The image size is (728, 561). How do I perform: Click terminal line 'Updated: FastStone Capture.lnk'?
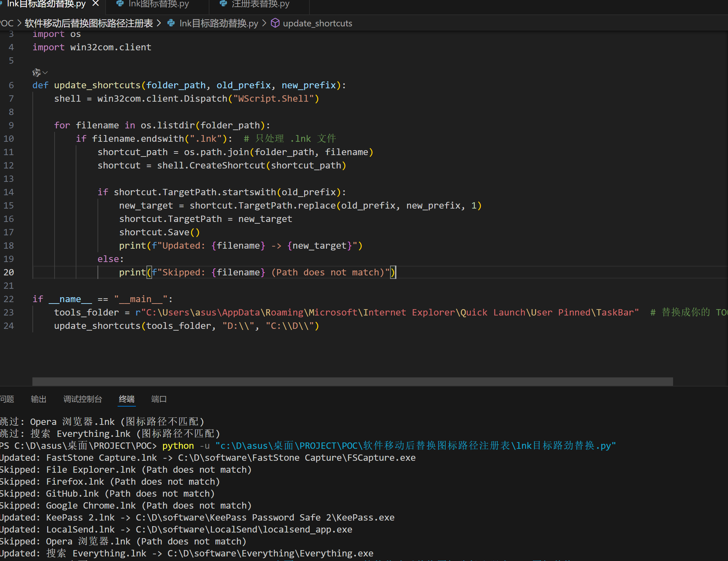click(x=208, y=458)
